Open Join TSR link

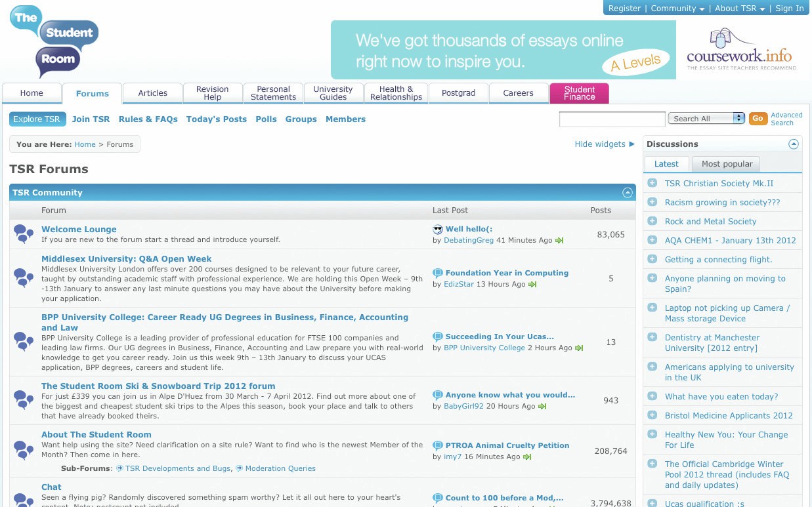click(91, 119)
